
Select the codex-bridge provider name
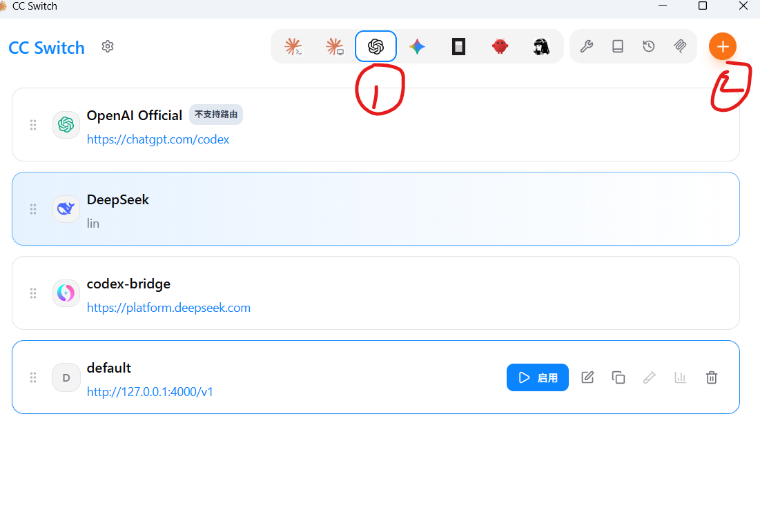[x=128, y=284]
